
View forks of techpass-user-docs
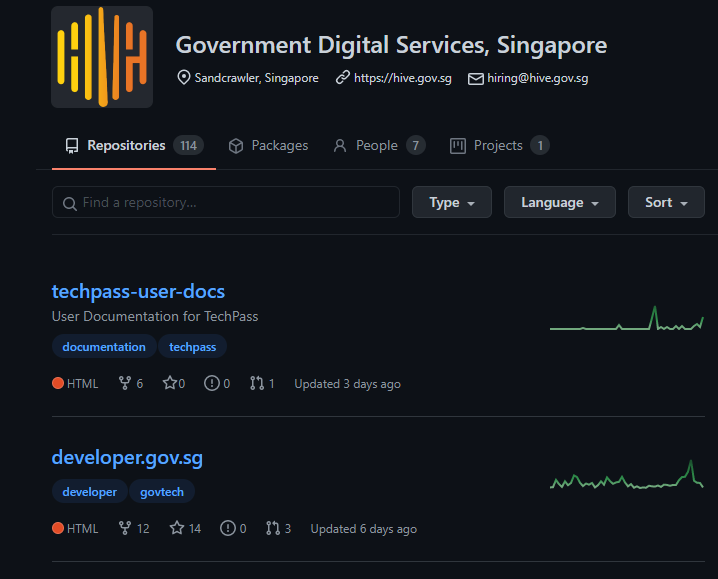pyautogui.click(x=131, y=383)
